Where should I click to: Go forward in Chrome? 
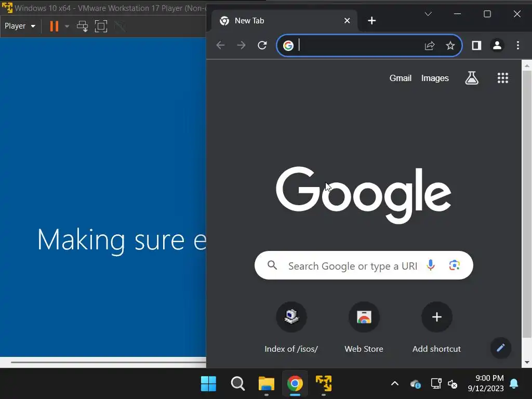(241, 45)
